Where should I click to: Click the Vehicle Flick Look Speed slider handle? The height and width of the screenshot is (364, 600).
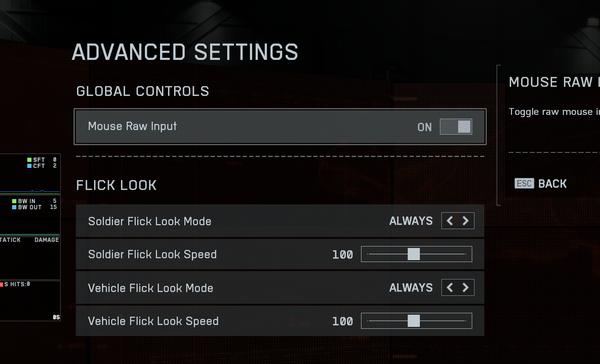pyautogui.click(x=414, y=321)
